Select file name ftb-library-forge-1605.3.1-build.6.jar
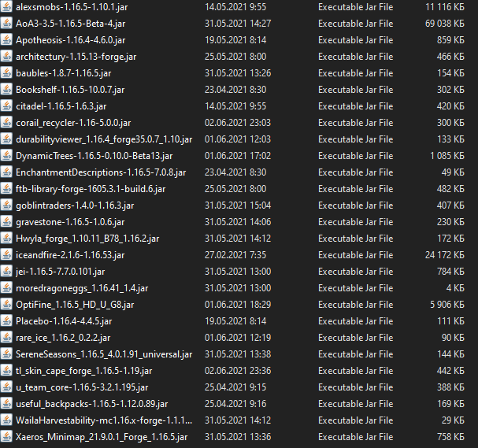Image resolution: width=478 pixels, height=448 pixels. (x=91, y=189)
